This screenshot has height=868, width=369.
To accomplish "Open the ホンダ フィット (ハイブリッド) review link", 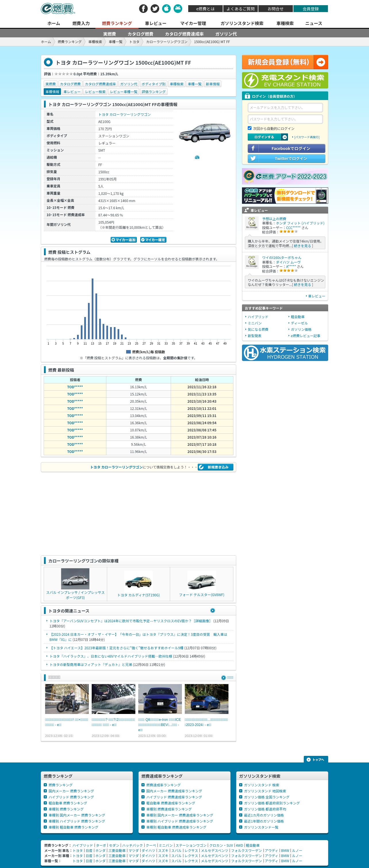I will pyautogui.click(x=300, y=223).
